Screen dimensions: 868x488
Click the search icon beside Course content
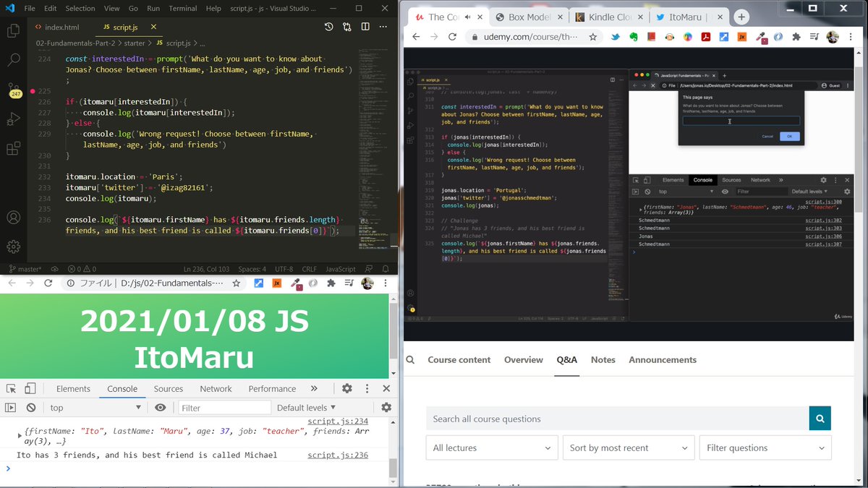(410, 359)
